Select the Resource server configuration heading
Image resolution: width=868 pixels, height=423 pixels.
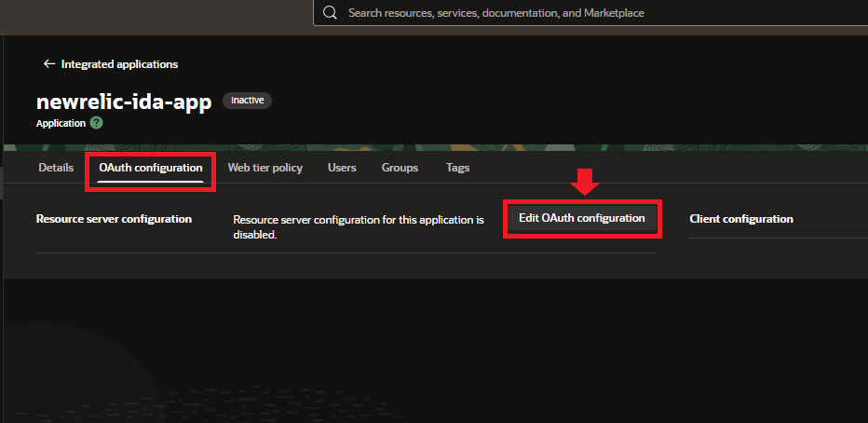pyautogui.click(x=114, y=219)
